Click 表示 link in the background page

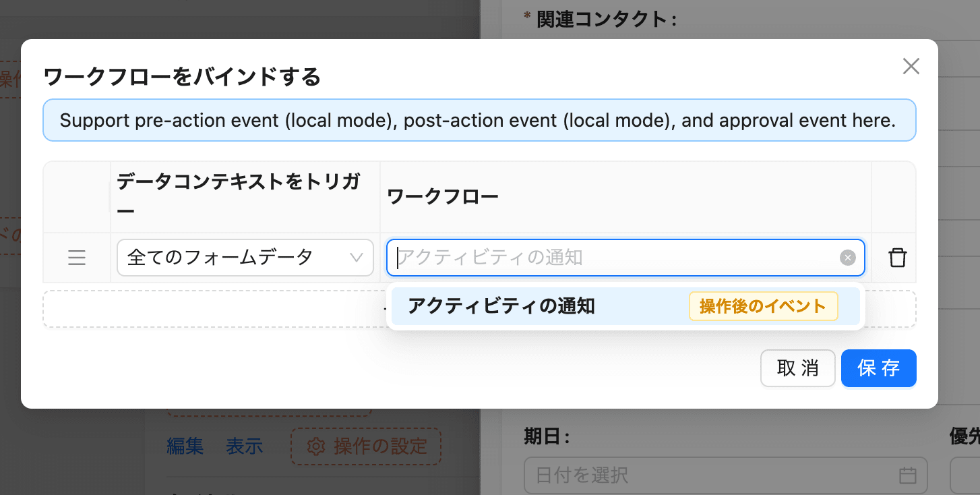[x=244, y=446]
